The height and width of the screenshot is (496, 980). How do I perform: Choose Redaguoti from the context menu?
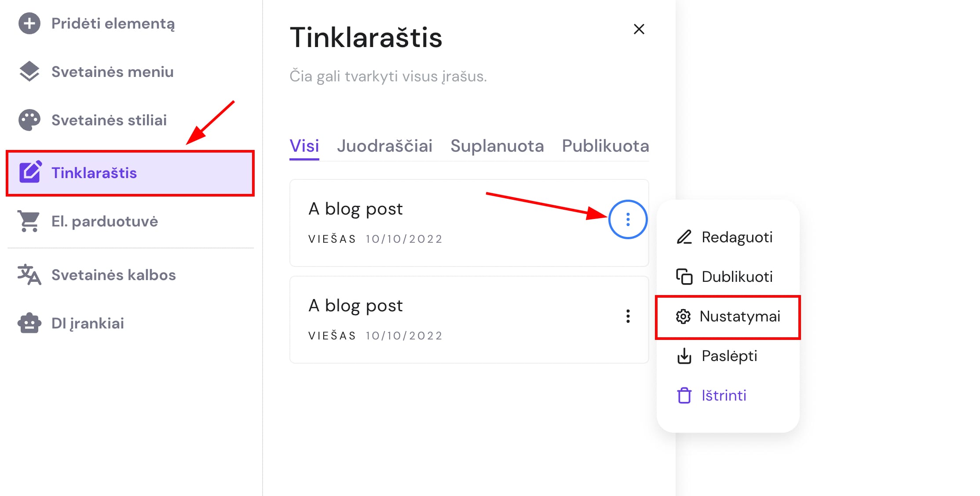(x=737, y=237)
